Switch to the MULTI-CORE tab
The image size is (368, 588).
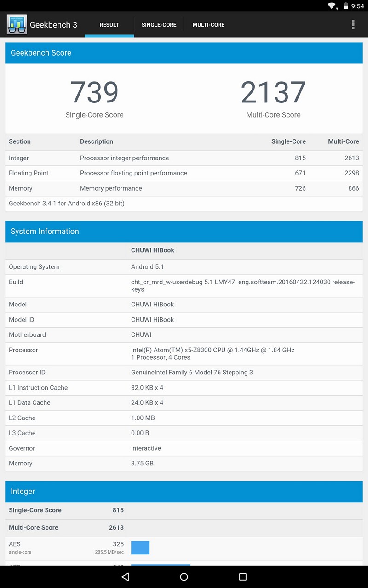pos(208,25)
